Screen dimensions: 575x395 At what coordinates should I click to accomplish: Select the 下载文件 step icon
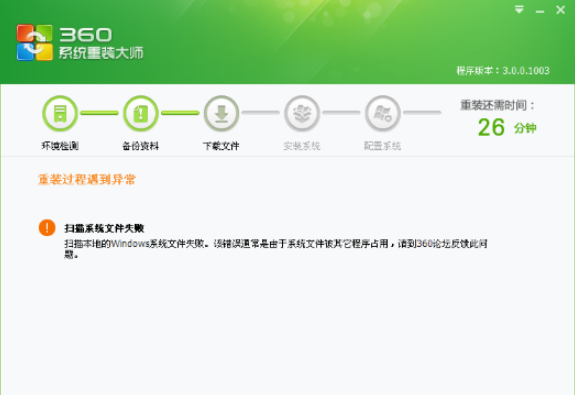click(221, 113)
